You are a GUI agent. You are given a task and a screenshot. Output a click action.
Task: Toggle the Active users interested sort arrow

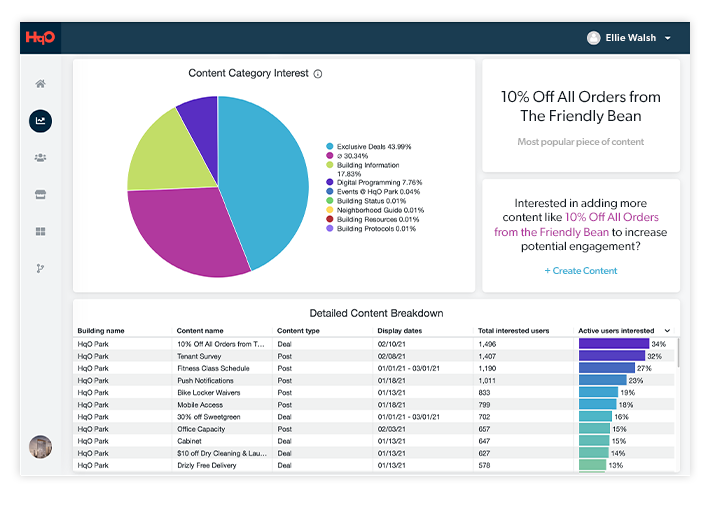[x=667, y=331]
